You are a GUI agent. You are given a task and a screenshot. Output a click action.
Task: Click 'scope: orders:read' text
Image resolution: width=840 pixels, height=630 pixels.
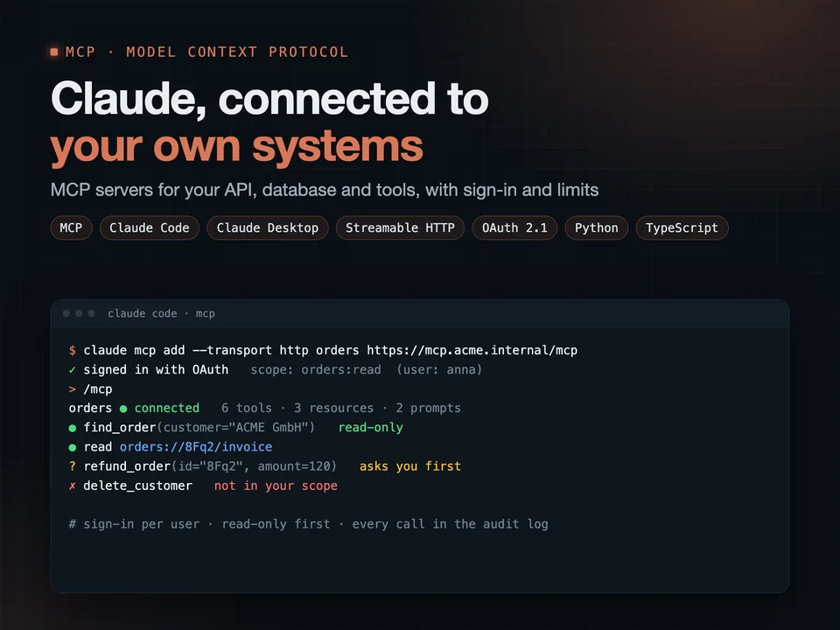[316, 369]
